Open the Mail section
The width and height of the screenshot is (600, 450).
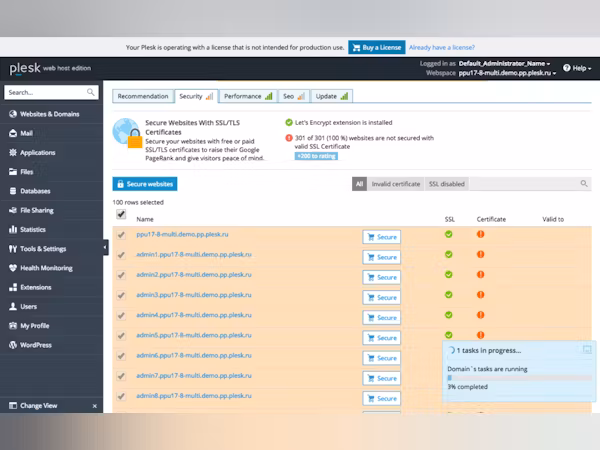point(21,133)
